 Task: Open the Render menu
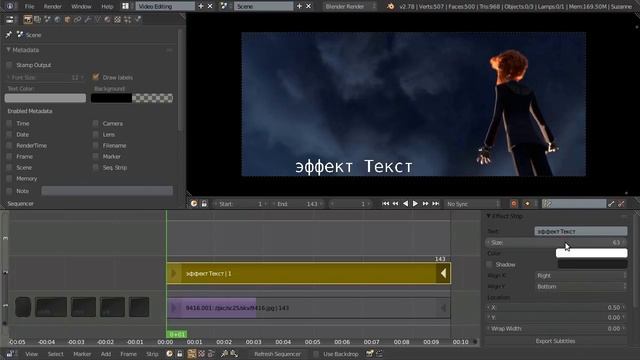coord(52,6)
